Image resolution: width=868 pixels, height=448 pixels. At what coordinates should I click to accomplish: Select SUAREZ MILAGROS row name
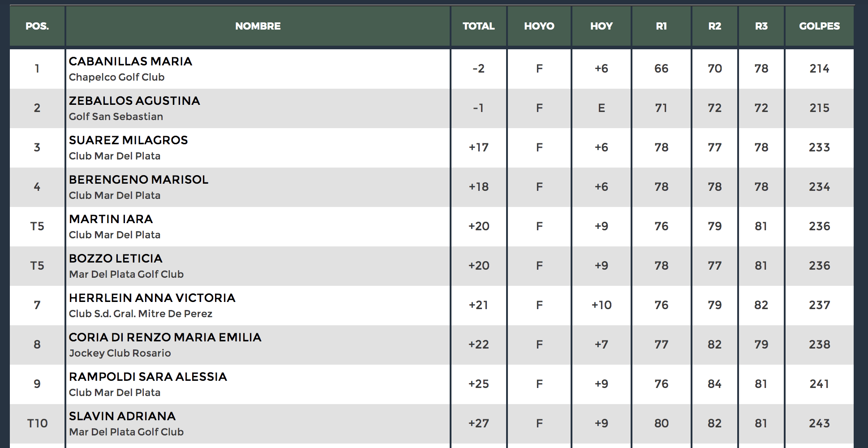tap(128, 140)
